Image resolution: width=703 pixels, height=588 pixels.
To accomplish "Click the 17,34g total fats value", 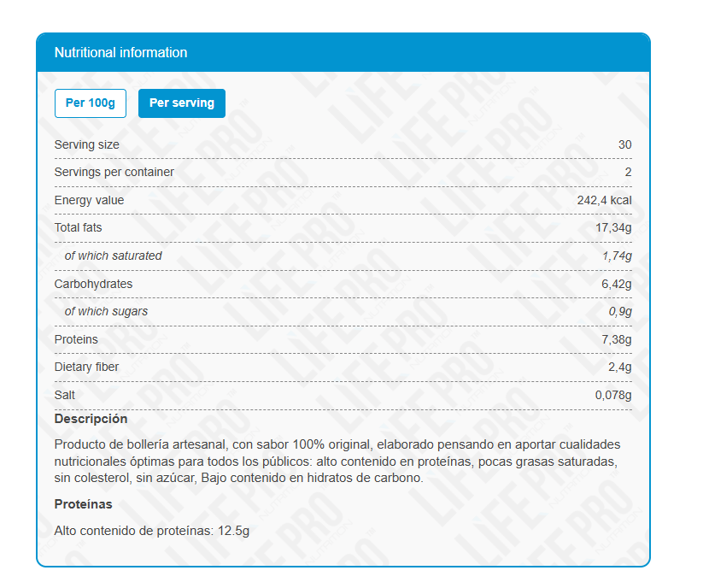I will (x=613, y=228).
